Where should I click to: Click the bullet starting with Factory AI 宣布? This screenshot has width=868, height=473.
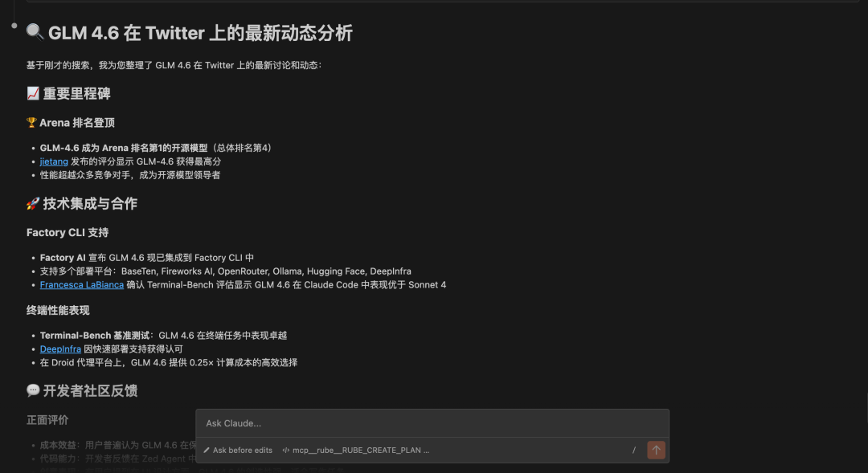tap(147, 258)
